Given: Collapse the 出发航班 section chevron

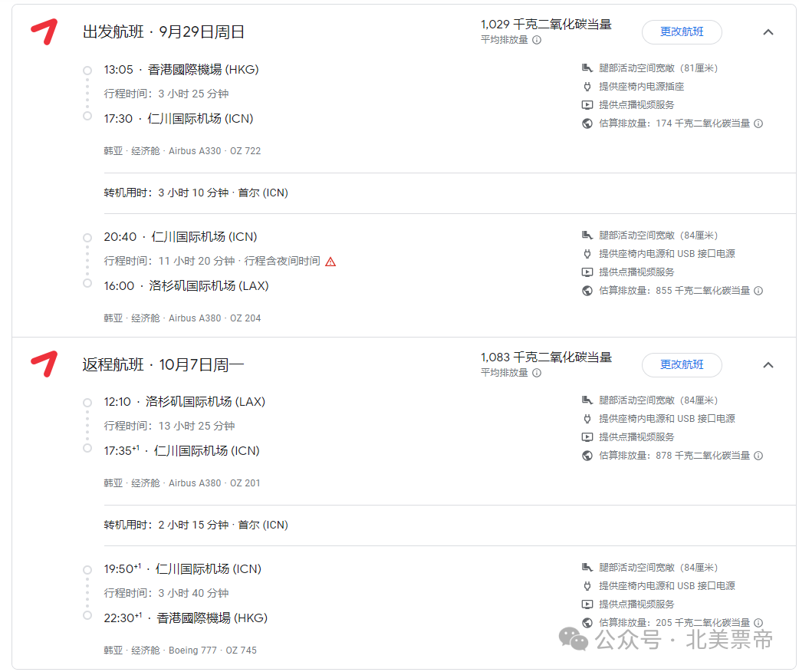Looking at the screenshot, I should click(x=768, y=32).
